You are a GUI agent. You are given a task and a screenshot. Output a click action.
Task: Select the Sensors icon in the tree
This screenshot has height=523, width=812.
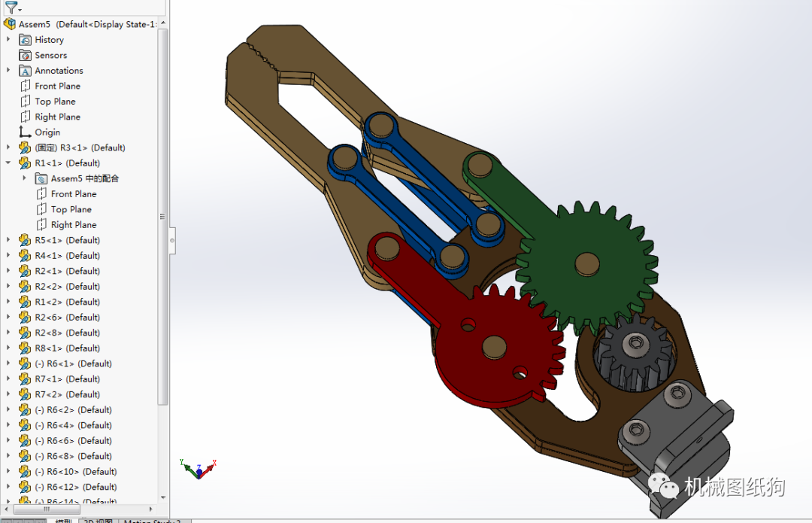point(25,55)
